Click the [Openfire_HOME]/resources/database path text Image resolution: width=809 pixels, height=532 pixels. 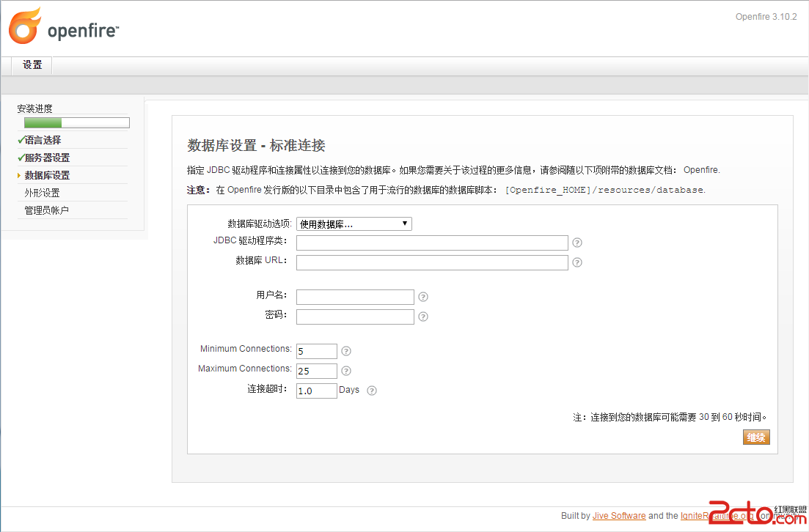click(x=604, y=190)
